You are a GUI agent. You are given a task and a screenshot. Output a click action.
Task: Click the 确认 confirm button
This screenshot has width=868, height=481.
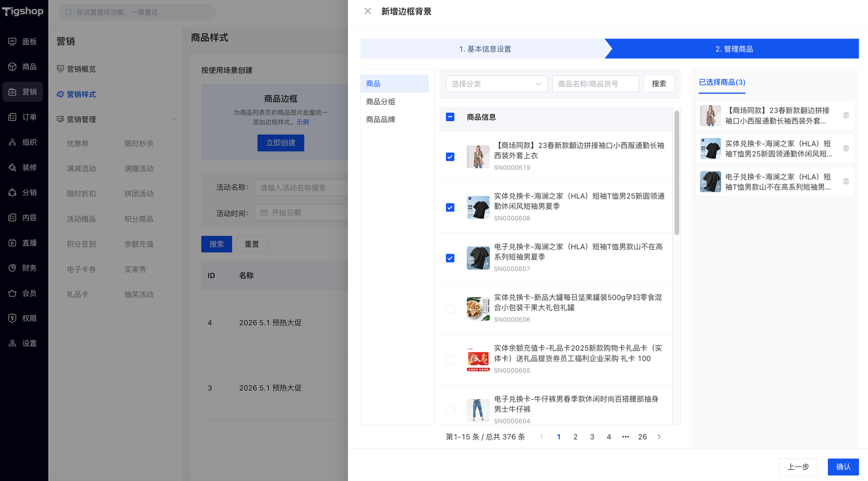(843, 467)
